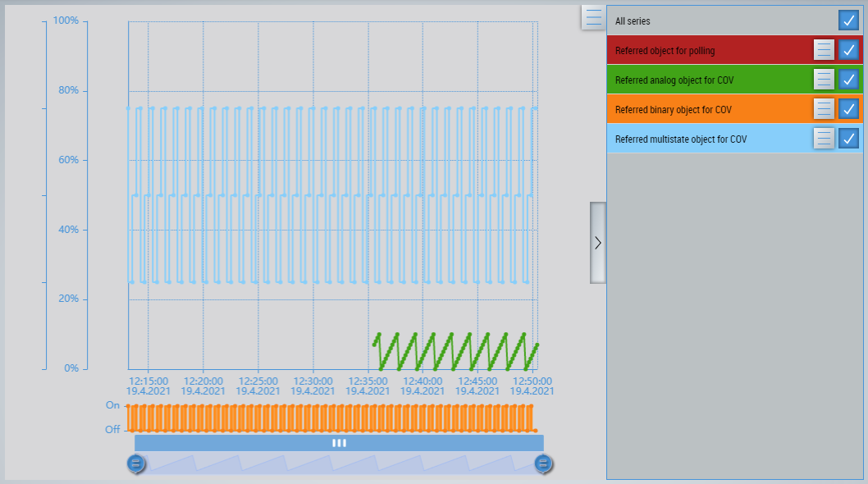Open options menu for Referred multistate object for COV
Screen dimensions: 868x484
coord(824,139)
